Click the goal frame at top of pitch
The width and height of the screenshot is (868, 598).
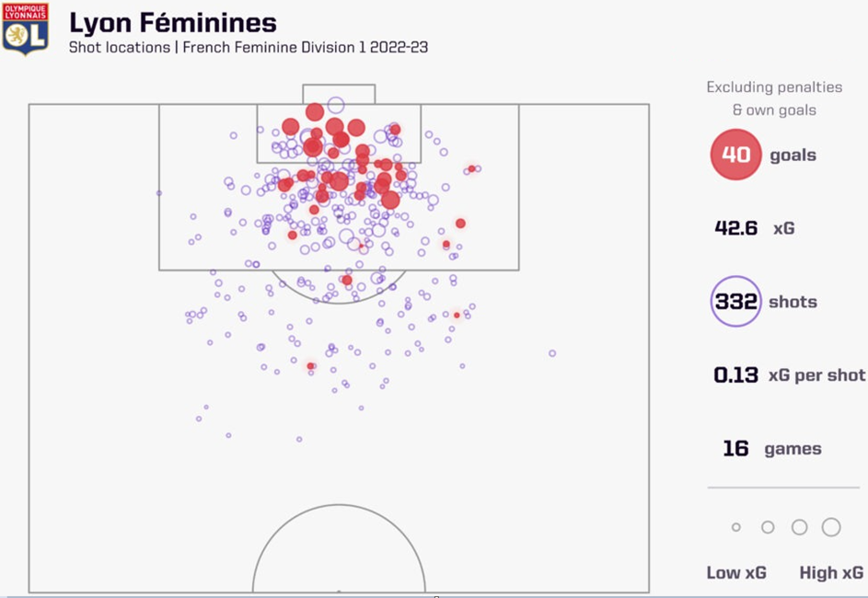339,94
